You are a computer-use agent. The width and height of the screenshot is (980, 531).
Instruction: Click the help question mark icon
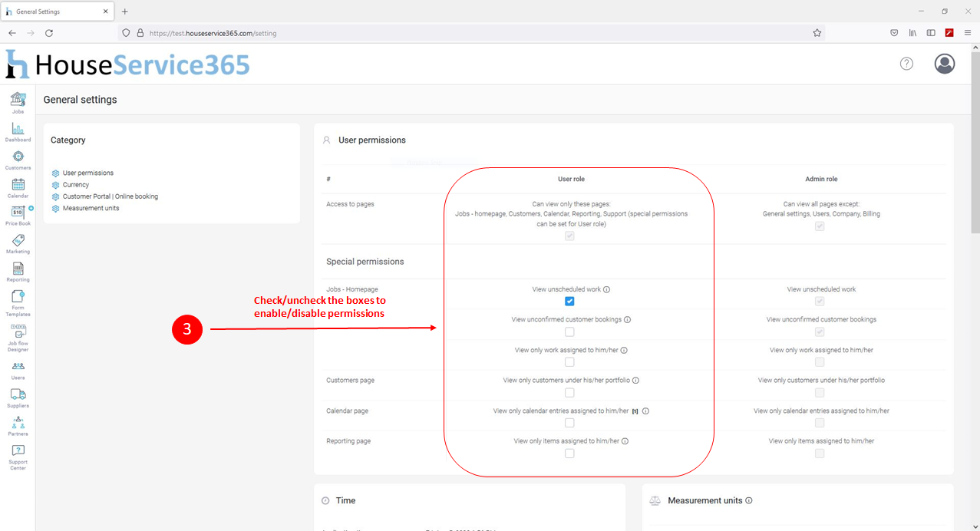click(x=906, y=64)
